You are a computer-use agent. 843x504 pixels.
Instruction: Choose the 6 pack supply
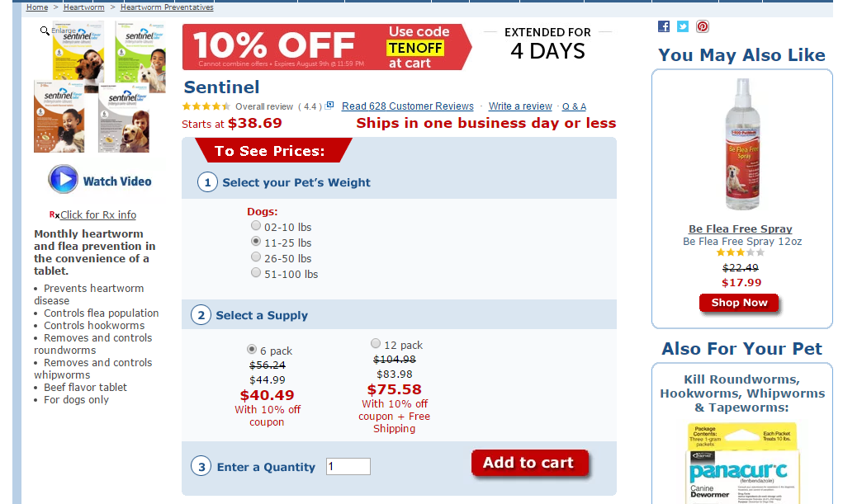[252, 350]
